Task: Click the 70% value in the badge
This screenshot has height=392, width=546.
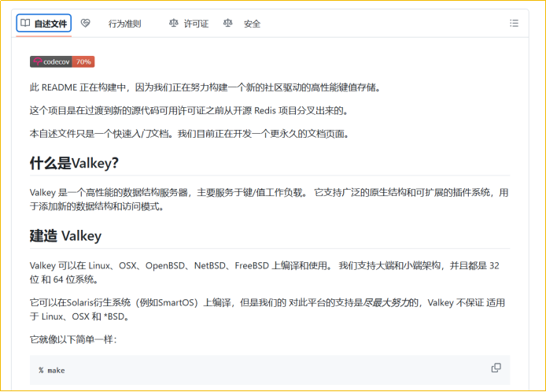Action: [x=83, y=61]
